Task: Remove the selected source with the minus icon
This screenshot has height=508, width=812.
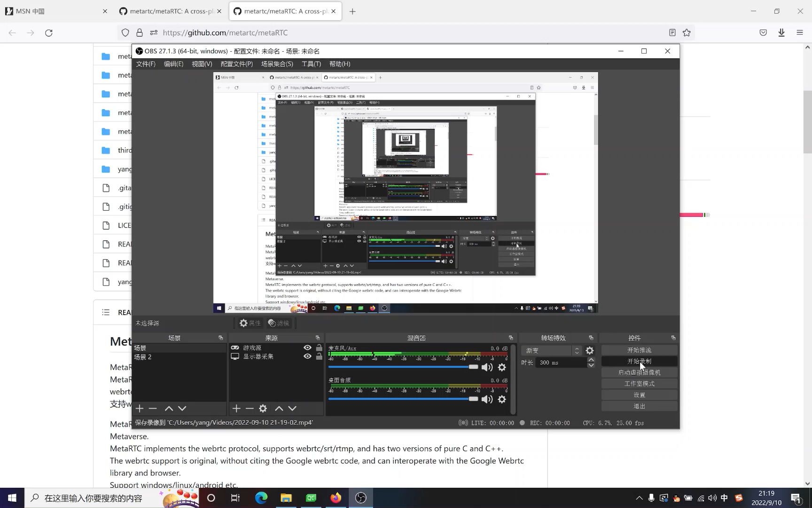Action: (250, 408)
